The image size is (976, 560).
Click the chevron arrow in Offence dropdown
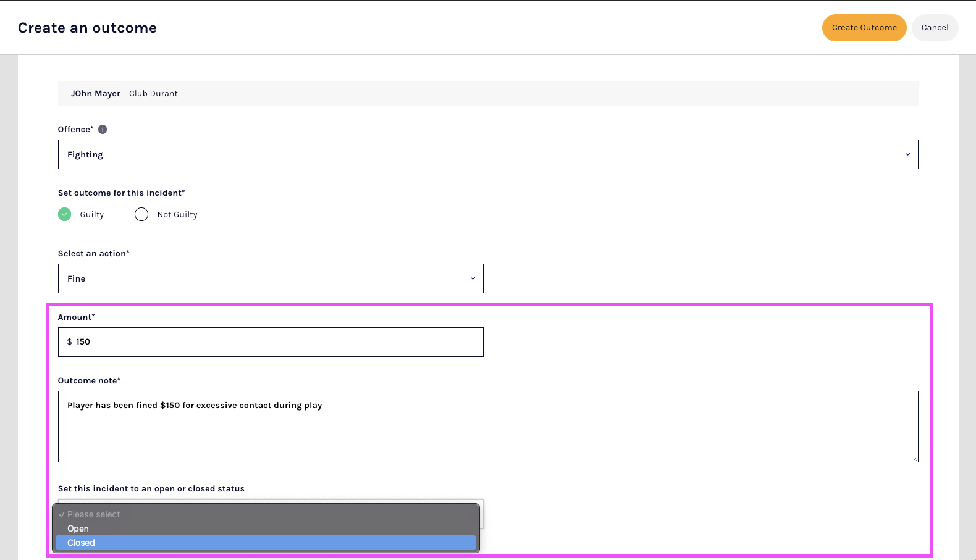(x=907, y=154)
